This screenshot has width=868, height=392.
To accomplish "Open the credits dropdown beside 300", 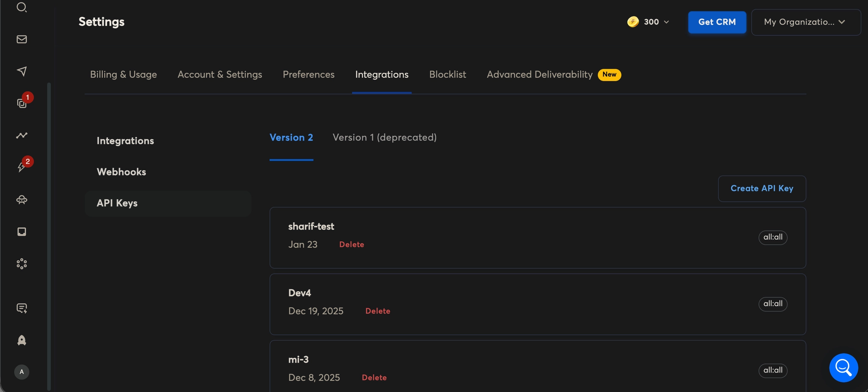I will click(666, 22).
